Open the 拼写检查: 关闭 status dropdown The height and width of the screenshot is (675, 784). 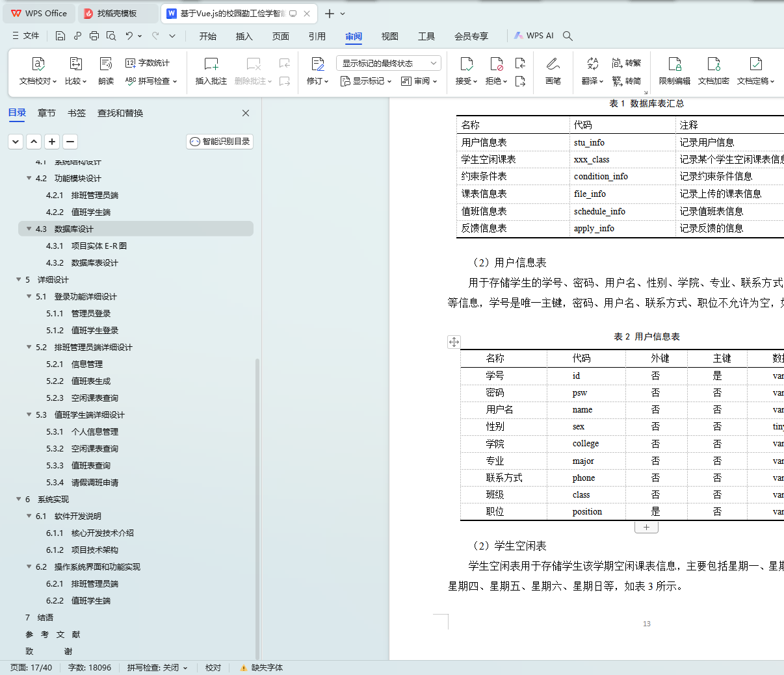(157, 667)
